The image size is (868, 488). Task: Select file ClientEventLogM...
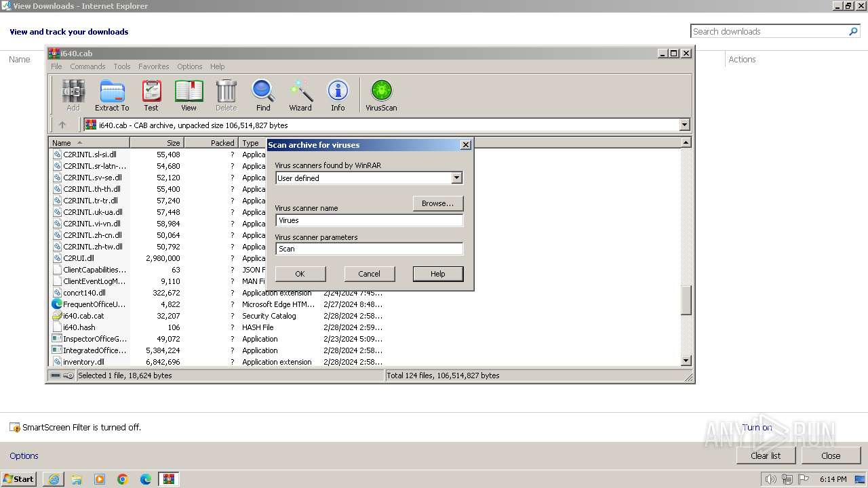(94, 281)
